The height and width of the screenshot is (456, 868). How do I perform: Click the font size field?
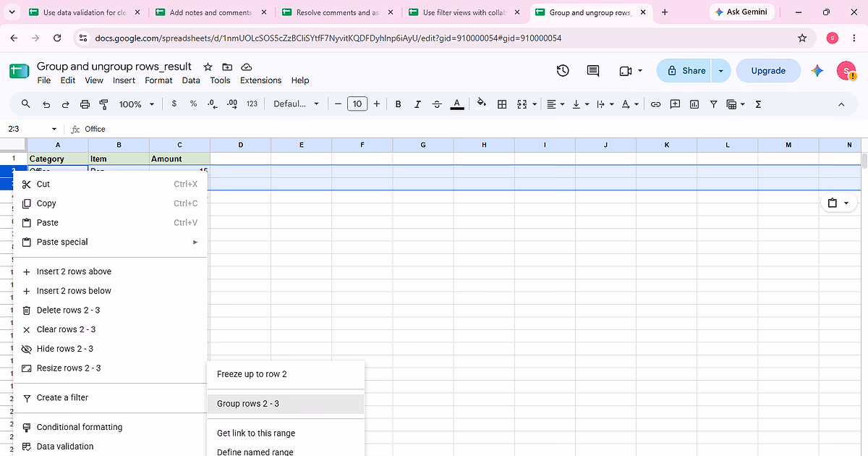tap(357, 104)
